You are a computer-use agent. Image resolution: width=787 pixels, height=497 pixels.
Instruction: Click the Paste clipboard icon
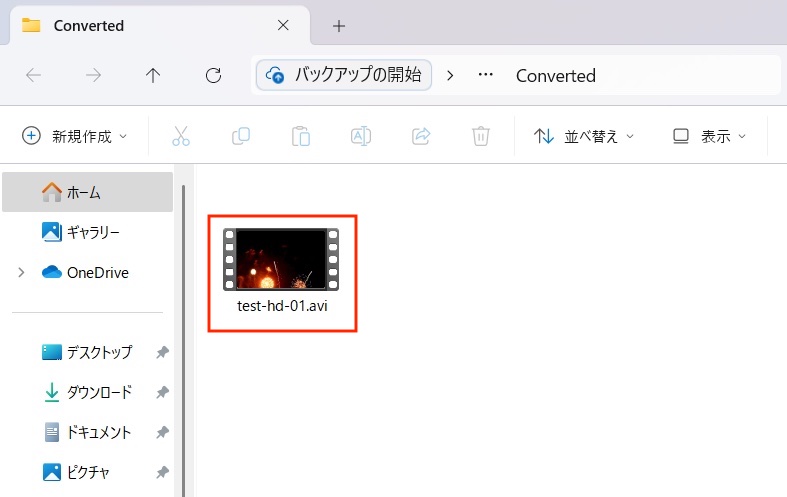[300, 136]
